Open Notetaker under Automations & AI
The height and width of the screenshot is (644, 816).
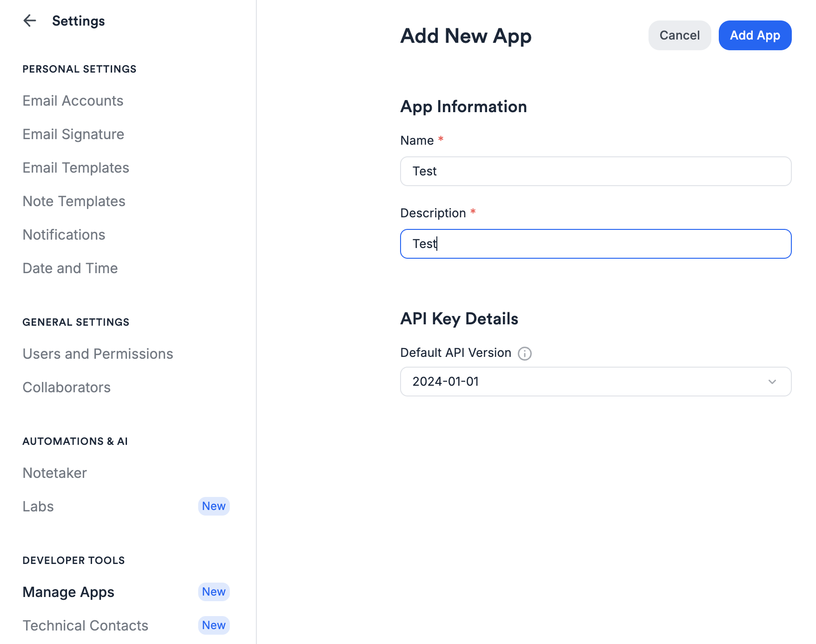(55, 473)
